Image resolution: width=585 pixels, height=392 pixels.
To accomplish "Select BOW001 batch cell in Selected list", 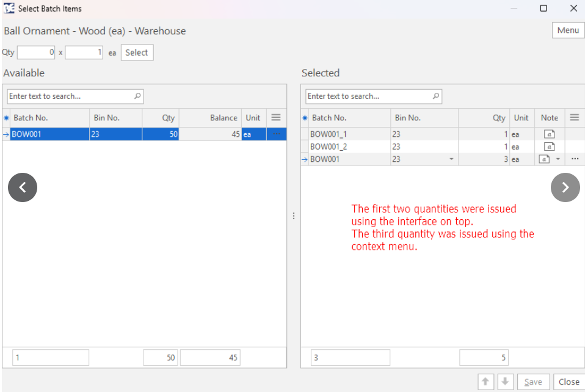I will pyautogui.click(x=349, y=159).
